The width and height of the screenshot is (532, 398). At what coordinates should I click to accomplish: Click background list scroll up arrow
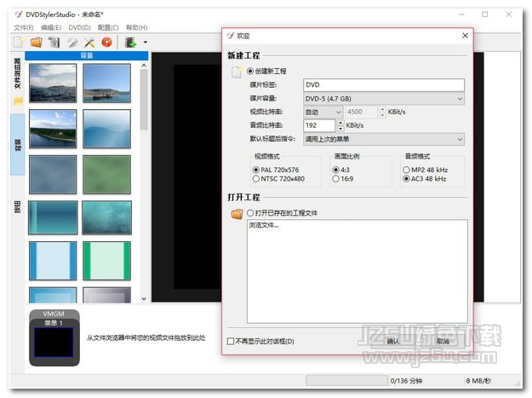click(144, 66)
